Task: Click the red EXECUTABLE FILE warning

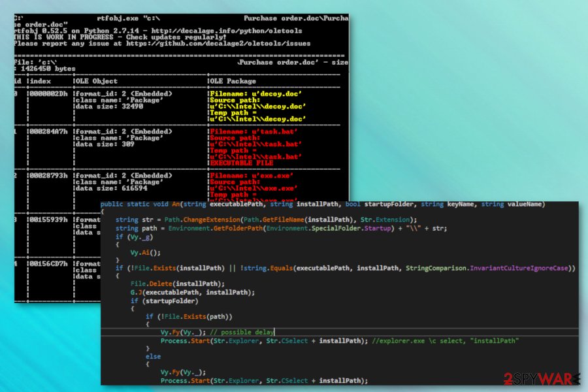Action: coord(242,163)
